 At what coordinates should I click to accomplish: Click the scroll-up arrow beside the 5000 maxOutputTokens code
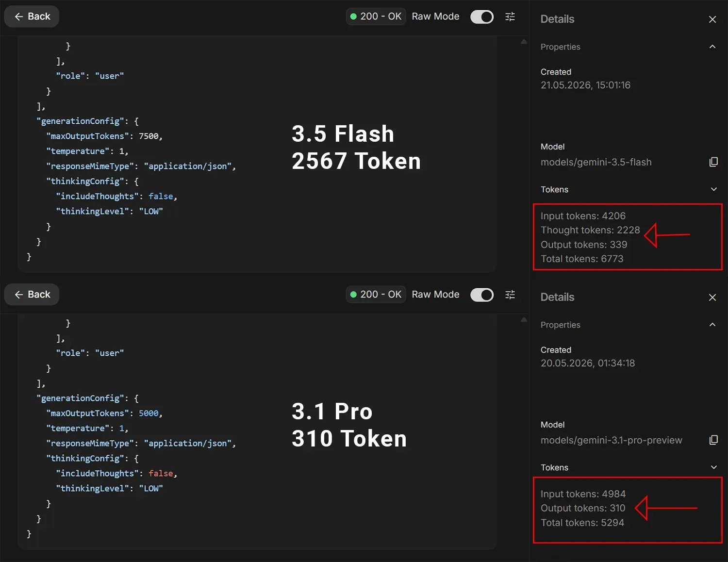click(x=524, y=320)
